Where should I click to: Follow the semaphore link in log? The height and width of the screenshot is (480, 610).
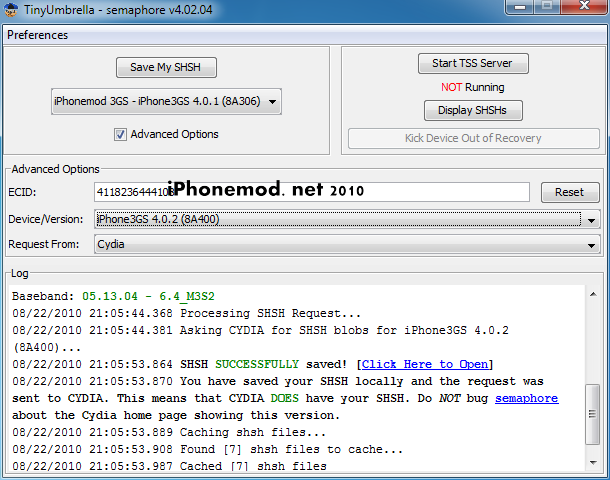(x=527, y=398)
